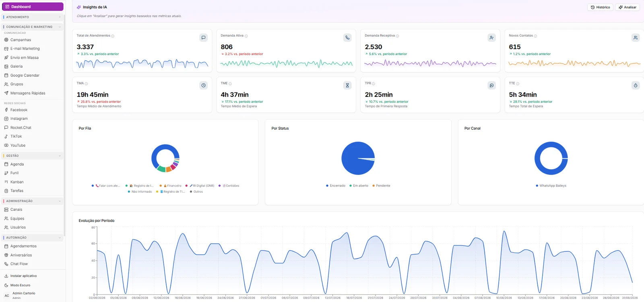Click the Tarefas calendar icon
This screenshot has height=302, width=644.
click(6, 191)
